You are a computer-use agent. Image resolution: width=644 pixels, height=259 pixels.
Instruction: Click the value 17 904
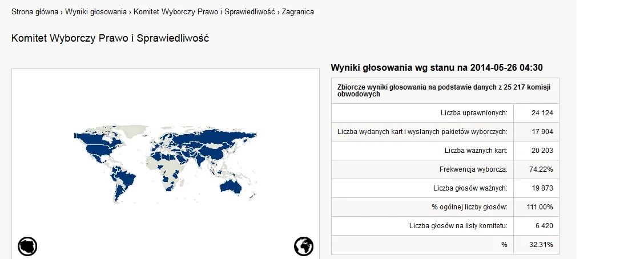[x=542, y=132]
